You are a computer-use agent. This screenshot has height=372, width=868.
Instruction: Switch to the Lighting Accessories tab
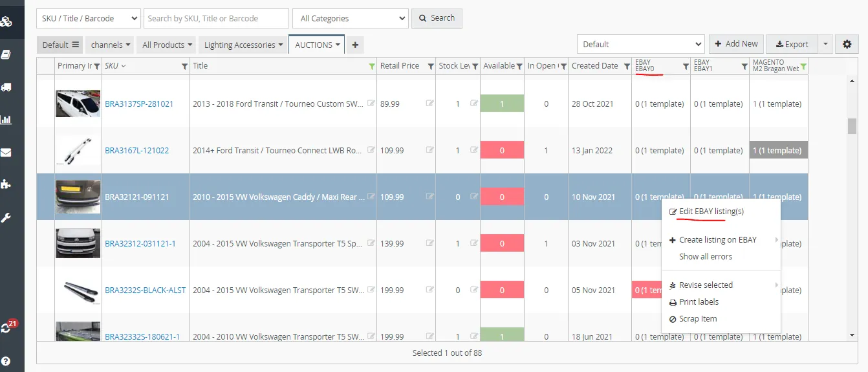(244, 45)
